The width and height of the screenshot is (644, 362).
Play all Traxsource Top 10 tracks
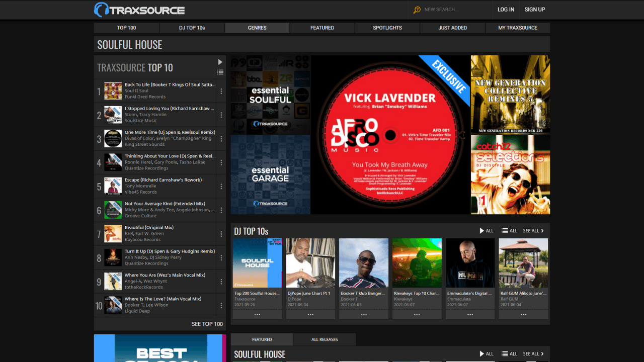click(220, 62)
